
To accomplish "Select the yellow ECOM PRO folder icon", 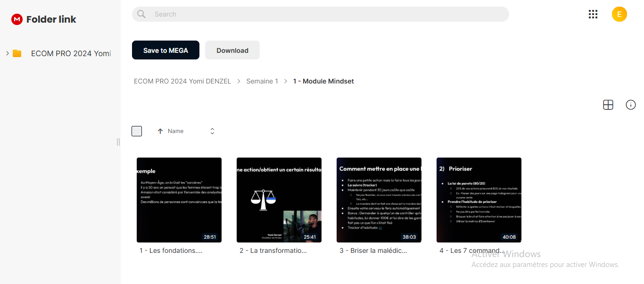I will click(x=17, y=53).
